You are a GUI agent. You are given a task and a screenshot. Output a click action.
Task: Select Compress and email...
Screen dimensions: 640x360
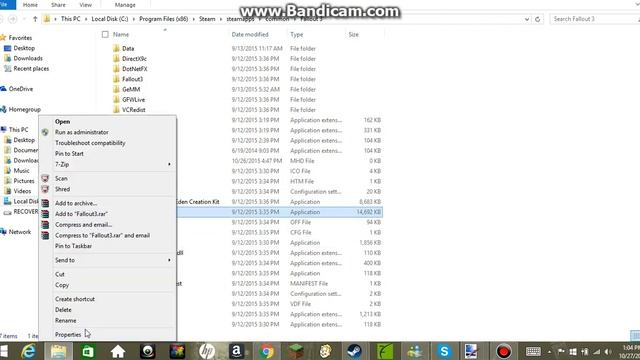click(x=83, y=225)
